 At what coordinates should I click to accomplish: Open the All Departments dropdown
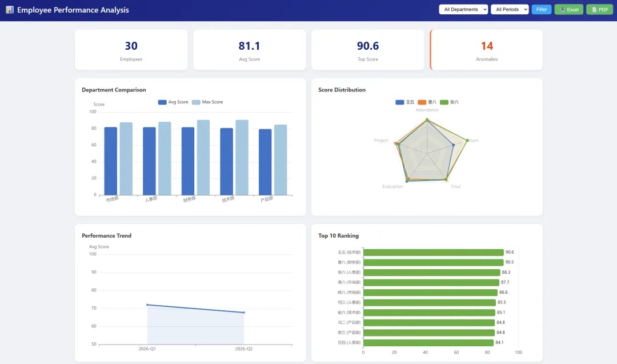pyautogui.click(x=463, y=10)
